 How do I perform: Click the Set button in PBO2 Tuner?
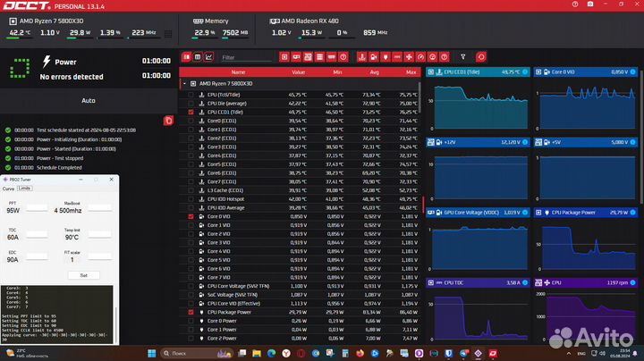(84, 275)
